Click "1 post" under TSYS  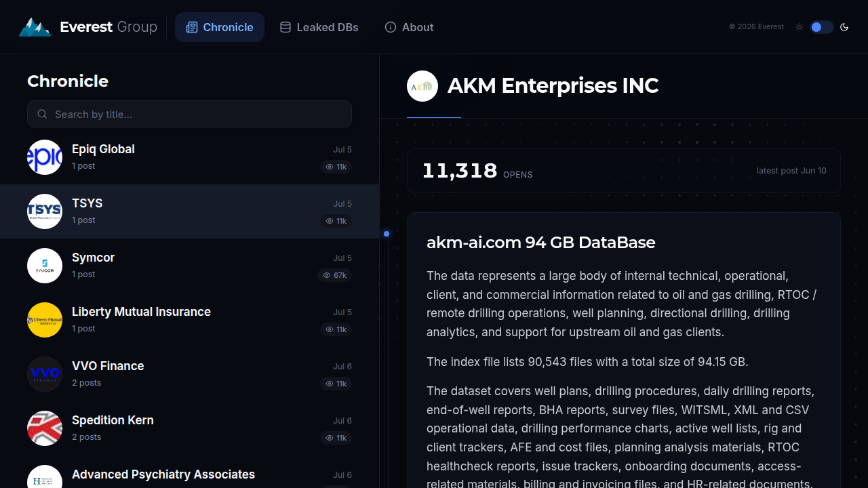click(x=83, y=220)
